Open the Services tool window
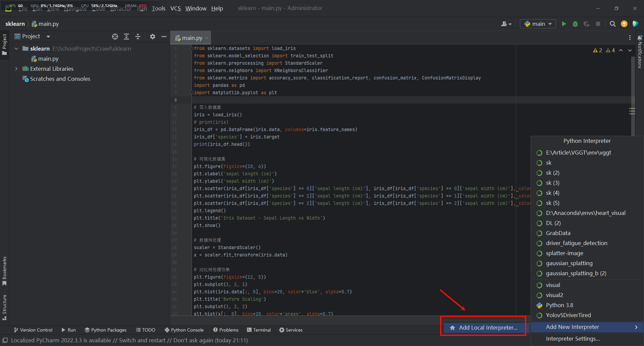Viewport: 644px width, 346px height. [x=291, y=330]
